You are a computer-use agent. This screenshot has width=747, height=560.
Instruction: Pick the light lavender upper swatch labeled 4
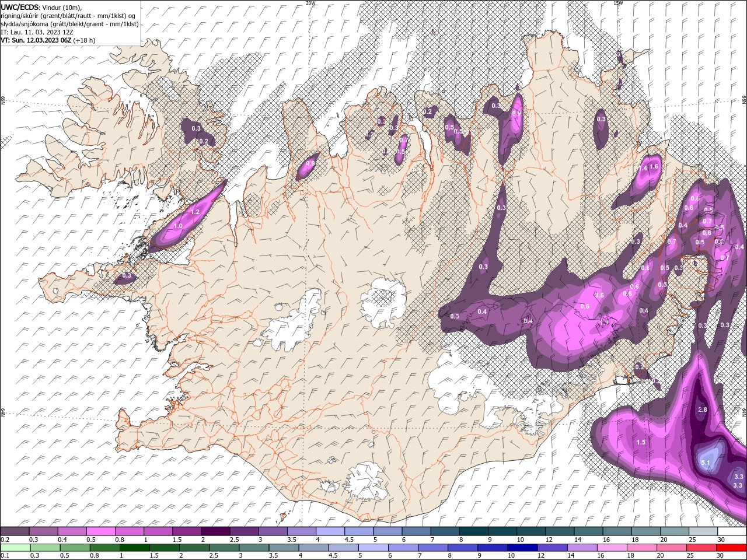pyautogui.click(x=329, y=531)
